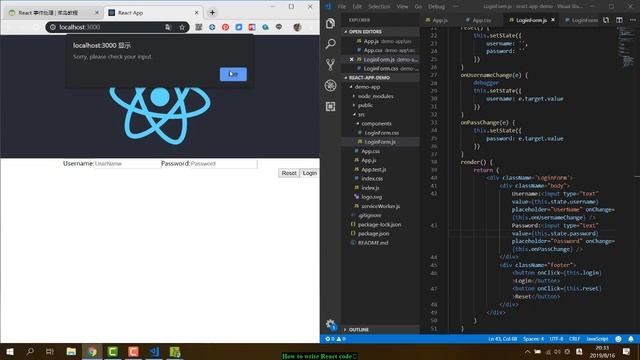
Task: Click the Login button on the page
Action: pos(310,173)
